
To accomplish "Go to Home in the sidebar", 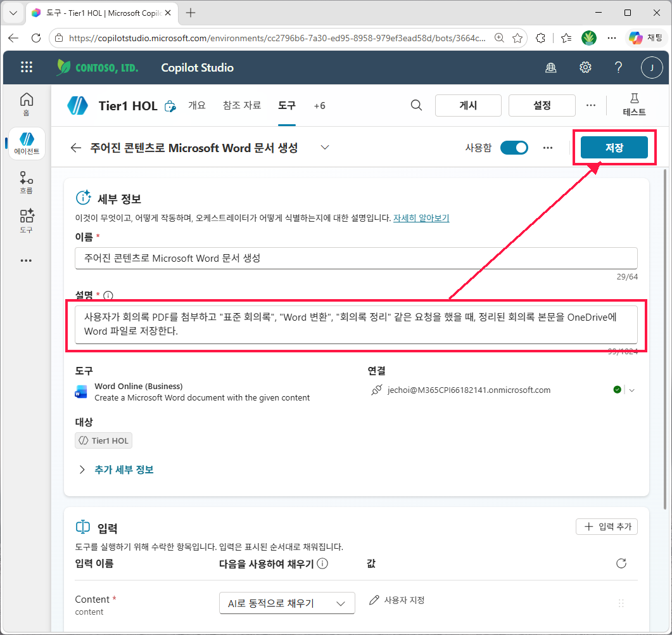I will (27, 104).
